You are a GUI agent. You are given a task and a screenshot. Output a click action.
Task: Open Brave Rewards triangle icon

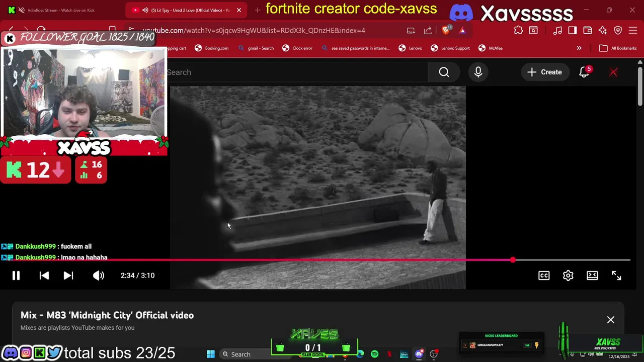click(462, 30)
